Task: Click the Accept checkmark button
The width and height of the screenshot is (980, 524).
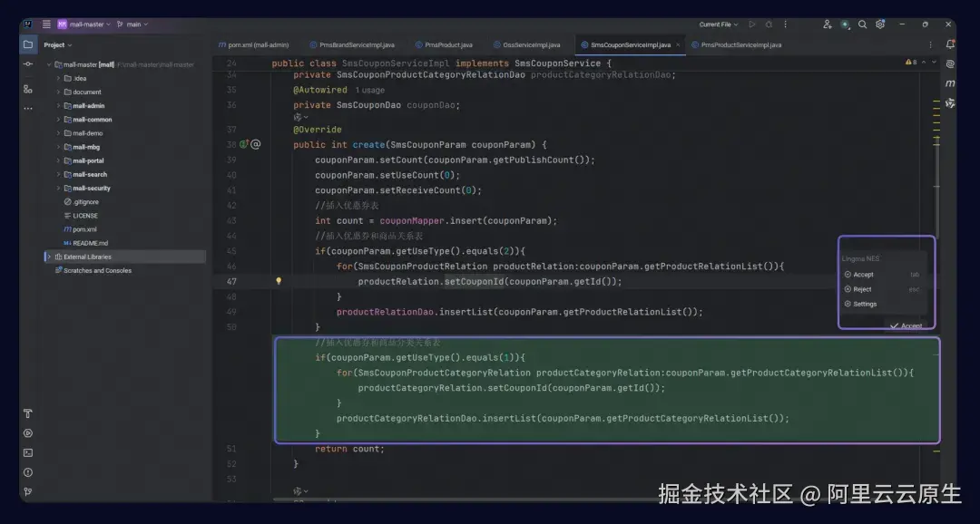Action: [x=906, y=325]
